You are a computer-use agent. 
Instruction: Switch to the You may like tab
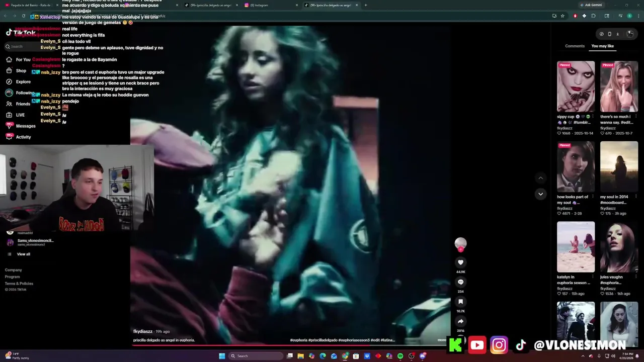click(x=602, y=46)
